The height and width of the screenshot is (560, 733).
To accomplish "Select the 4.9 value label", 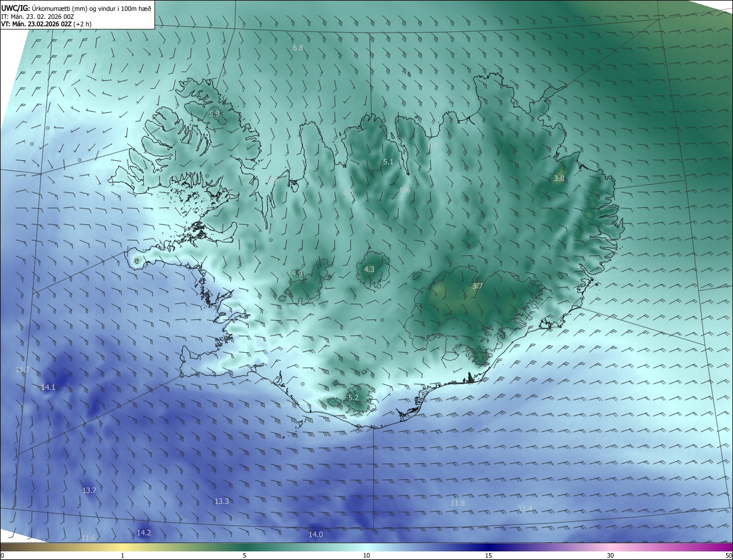I will [x=297, y=274].
